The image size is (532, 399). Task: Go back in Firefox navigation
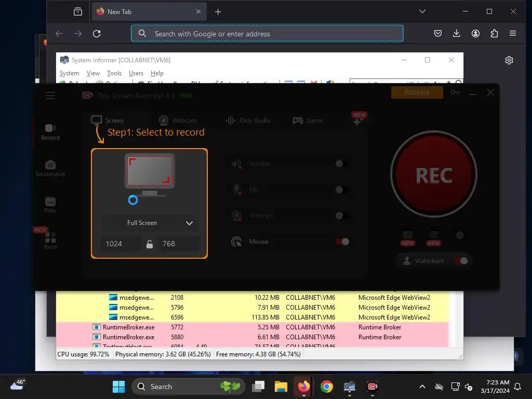point(59,34)
